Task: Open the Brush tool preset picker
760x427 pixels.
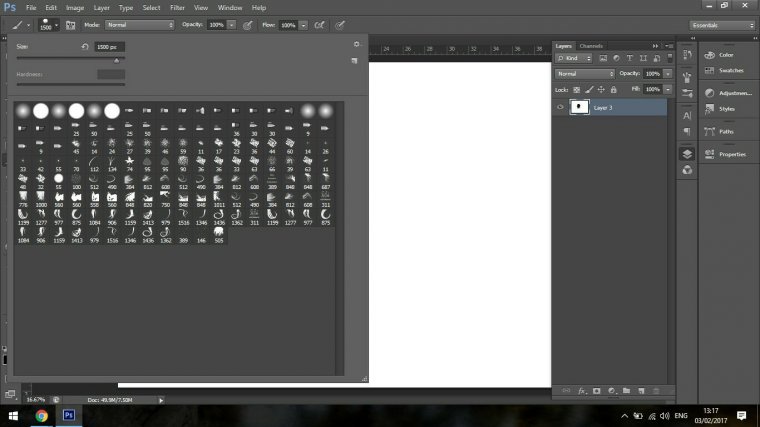Action: (20, 25)
